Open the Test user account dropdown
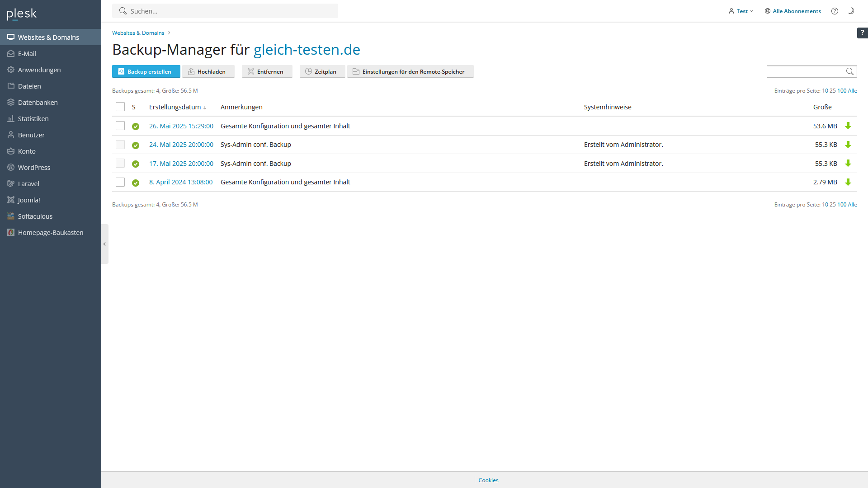 (x=741, y=11)
